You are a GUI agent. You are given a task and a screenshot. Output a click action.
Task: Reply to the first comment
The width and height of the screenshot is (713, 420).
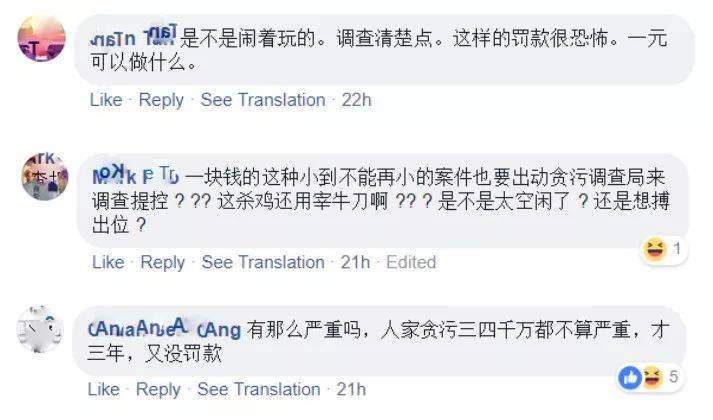point(161,100)
